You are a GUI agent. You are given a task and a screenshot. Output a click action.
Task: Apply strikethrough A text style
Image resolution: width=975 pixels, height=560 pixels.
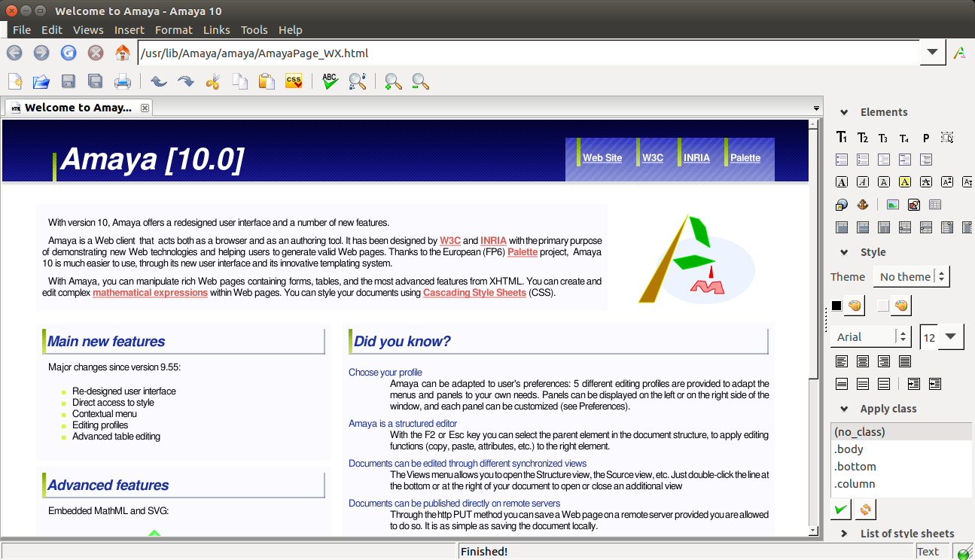926,181
